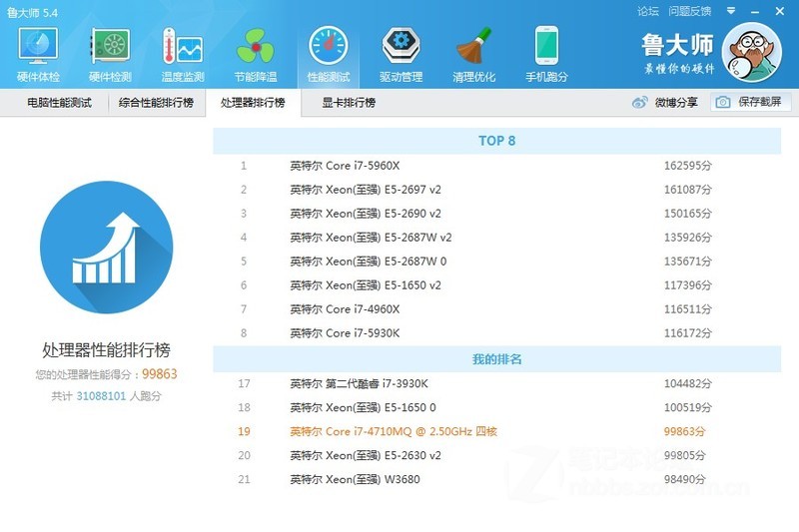Click the 116172分 score value
This screenshot has height=532, width=799.
pyautogui.click(x=687, y=333)
